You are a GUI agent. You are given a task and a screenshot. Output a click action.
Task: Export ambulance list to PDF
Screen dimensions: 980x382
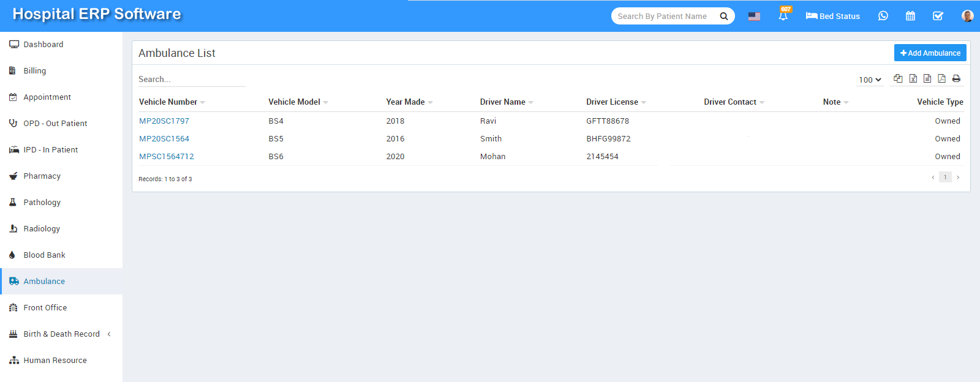[x=941, y=78]
